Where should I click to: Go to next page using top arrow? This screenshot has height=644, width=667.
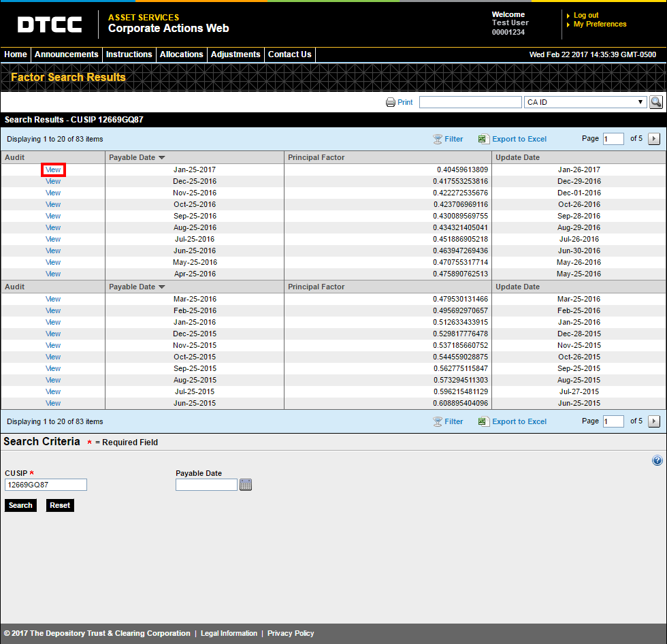pyautogui.click(x=654, y=139)
